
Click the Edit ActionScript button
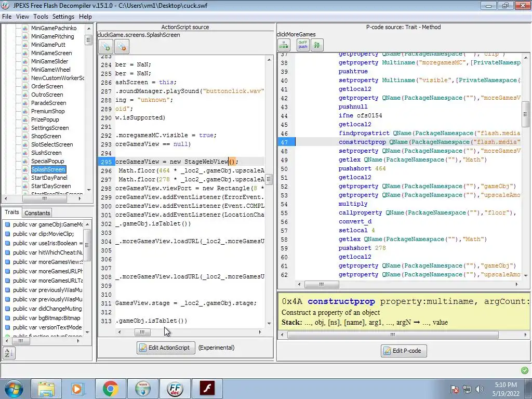pyautogui.click(x=166, y=348)
